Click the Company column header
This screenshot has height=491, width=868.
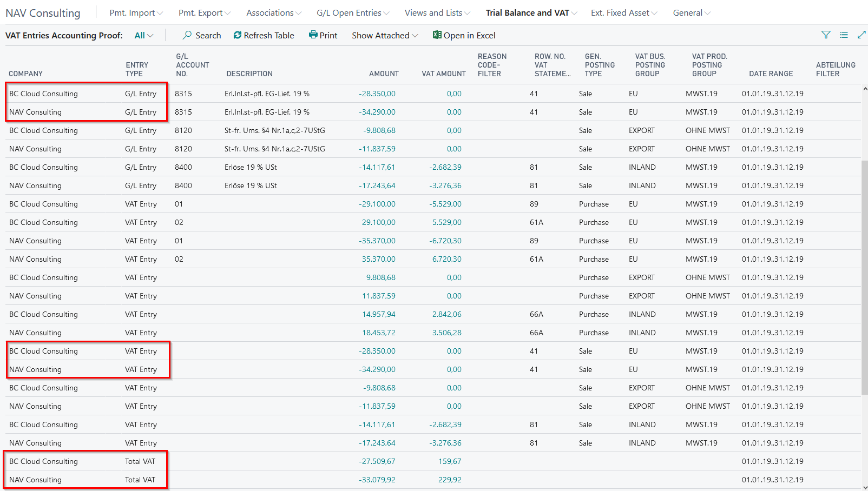tap(25, 74)
